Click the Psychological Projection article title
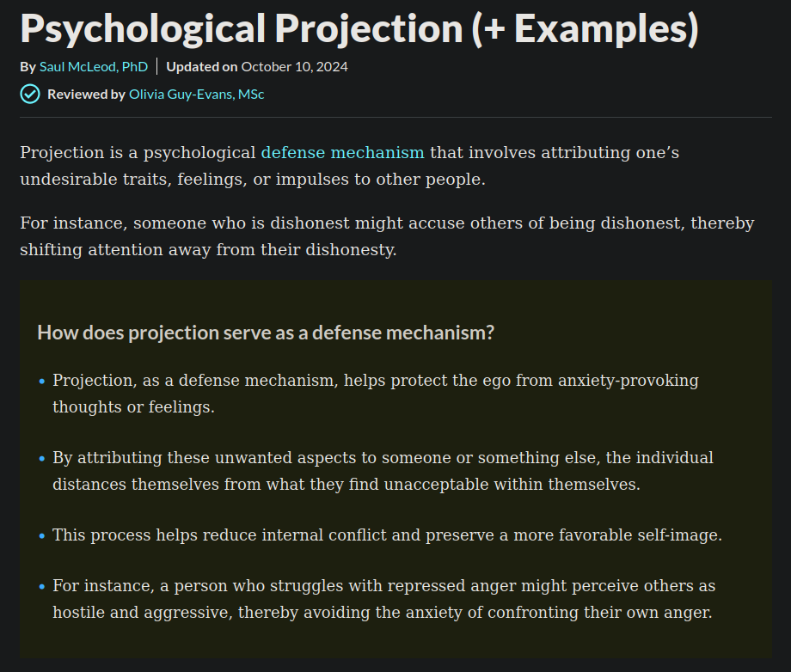The height and width of the screenshot is (672, 791). tap(359, 27)
